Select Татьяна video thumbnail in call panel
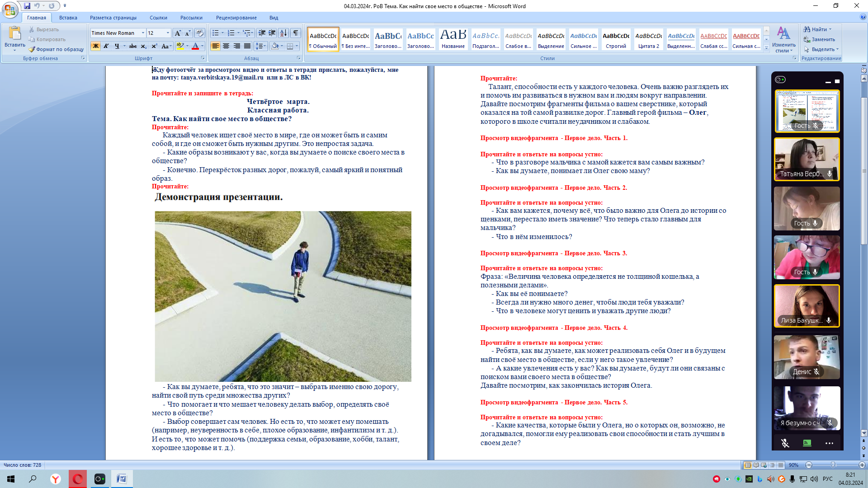The image size is (868, 488). (x=807, y=160)
